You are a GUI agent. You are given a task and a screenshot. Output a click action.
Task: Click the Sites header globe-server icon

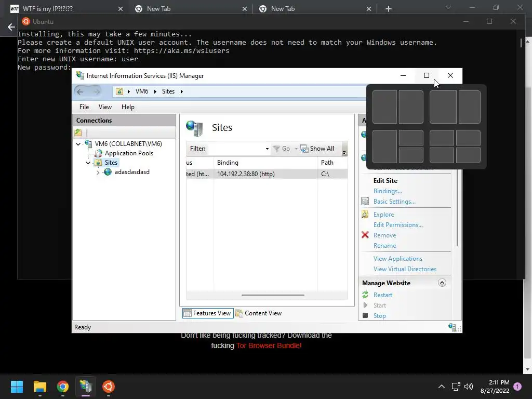[x=194, y=128]
